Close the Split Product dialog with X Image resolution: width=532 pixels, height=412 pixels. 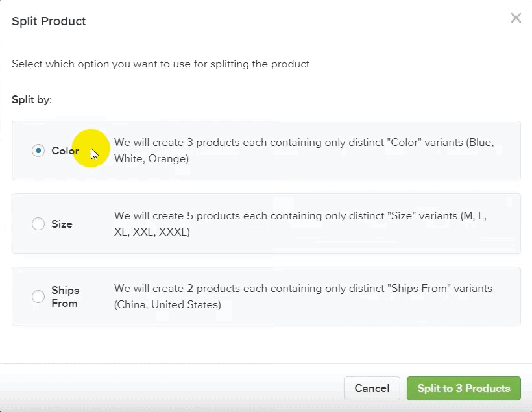point(516,18)
